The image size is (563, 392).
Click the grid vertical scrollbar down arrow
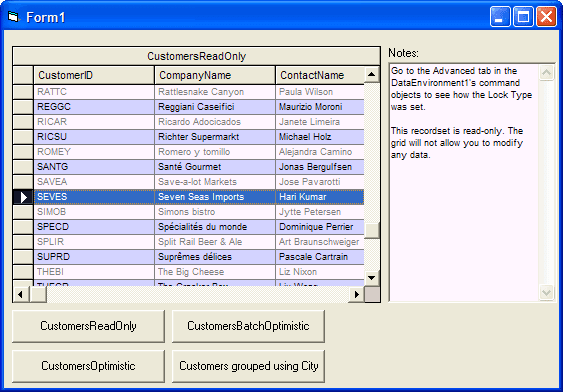pyautogui.click(x=372, y=278)
